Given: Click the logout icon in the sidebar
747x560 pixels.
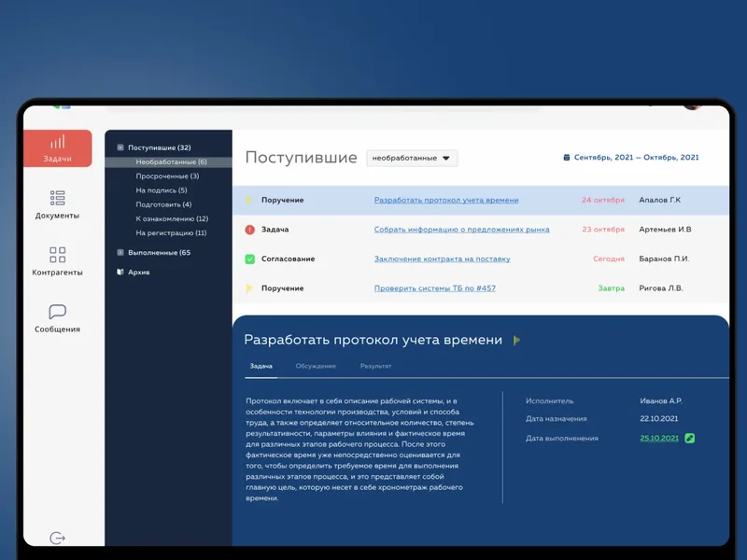Looking at the screenshot, I should coord(58,539).
